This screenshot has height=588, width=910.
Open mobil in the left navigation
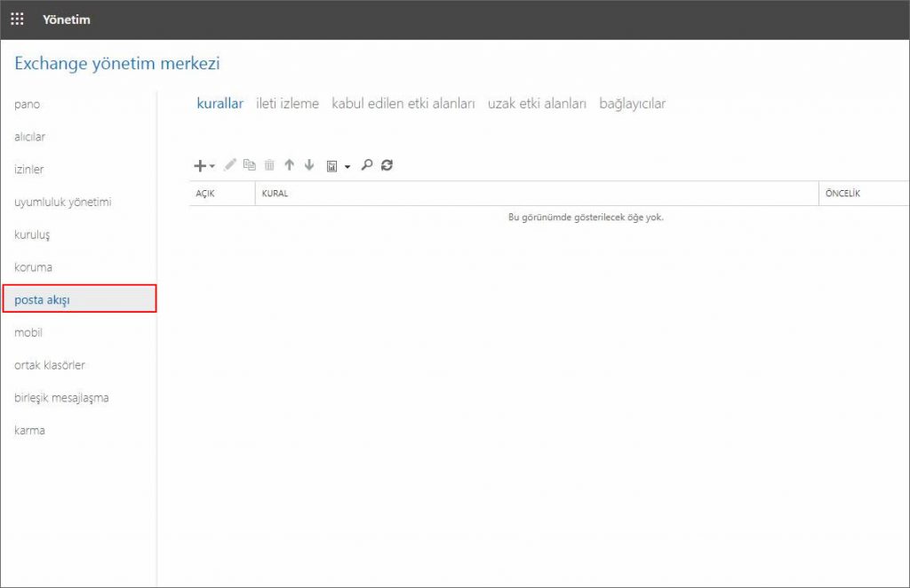pyautogui.click(x=28, y=332)
